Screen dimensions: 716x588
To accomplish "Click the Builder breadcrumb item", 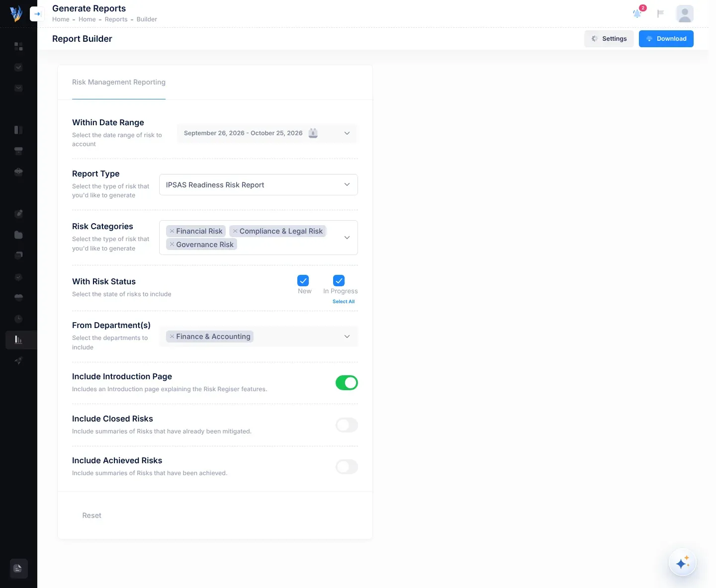I will coord(147,19).
